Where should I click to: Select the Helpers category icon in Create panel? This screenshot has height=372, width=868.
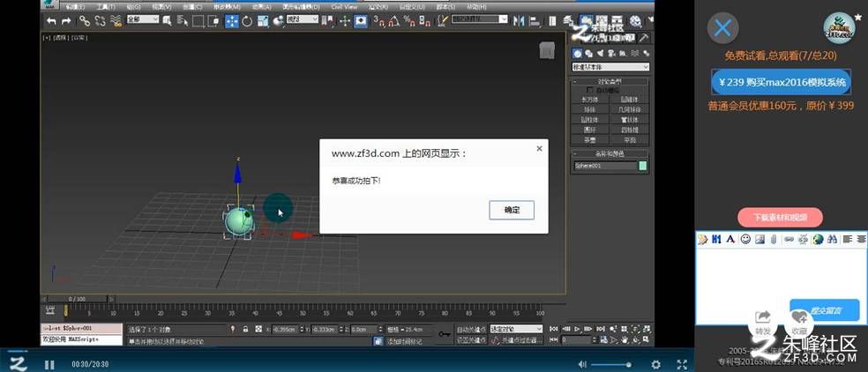[x=624, y=53]
